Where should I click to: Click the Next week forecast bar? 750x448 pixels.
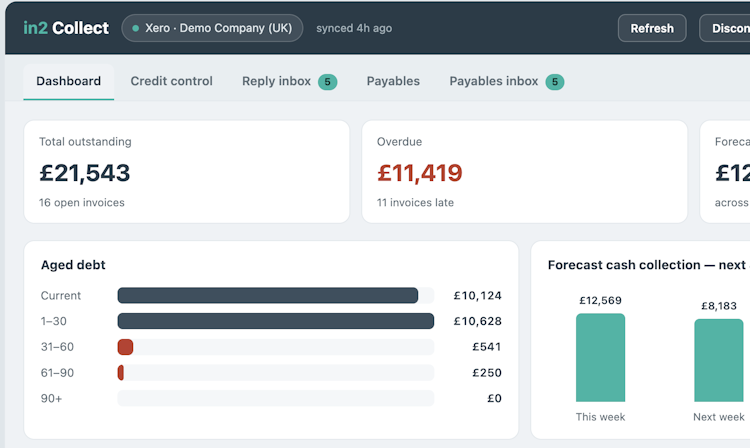point(718,361)
